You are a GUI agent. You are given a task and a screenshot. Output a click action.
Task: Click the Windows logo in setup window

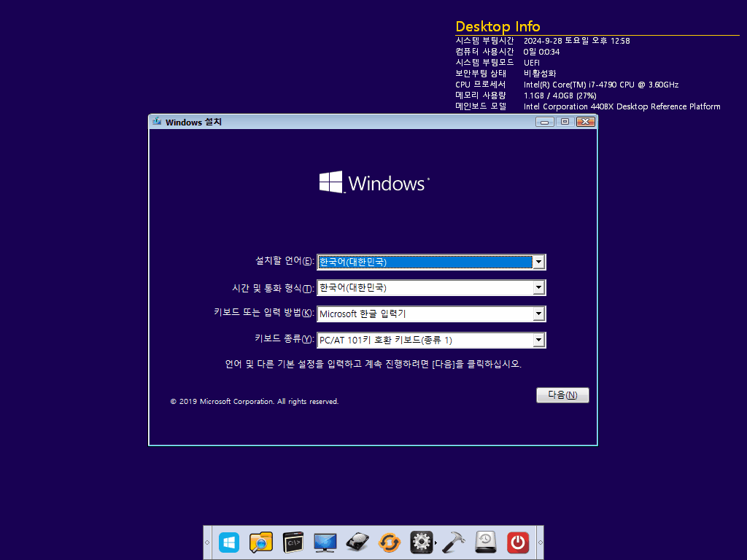coord(374,182)
